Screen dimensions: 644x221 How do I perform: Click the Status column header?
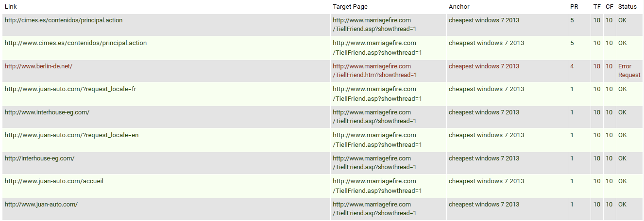click(627, 7)
